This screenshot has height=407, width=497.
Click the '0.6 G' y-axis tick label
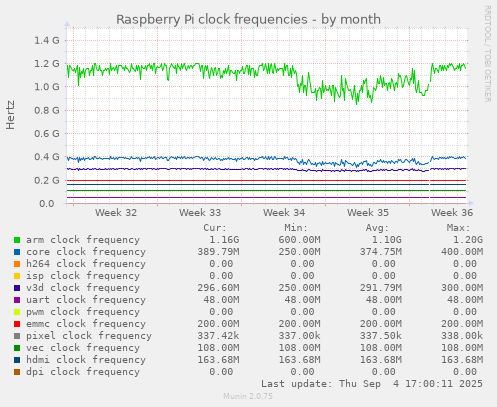pyautogui.click(x=47, y=134)
